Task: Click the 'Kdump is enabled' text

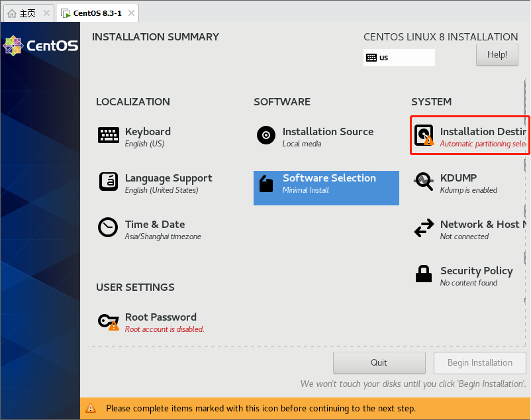Action: pos(469,190)
